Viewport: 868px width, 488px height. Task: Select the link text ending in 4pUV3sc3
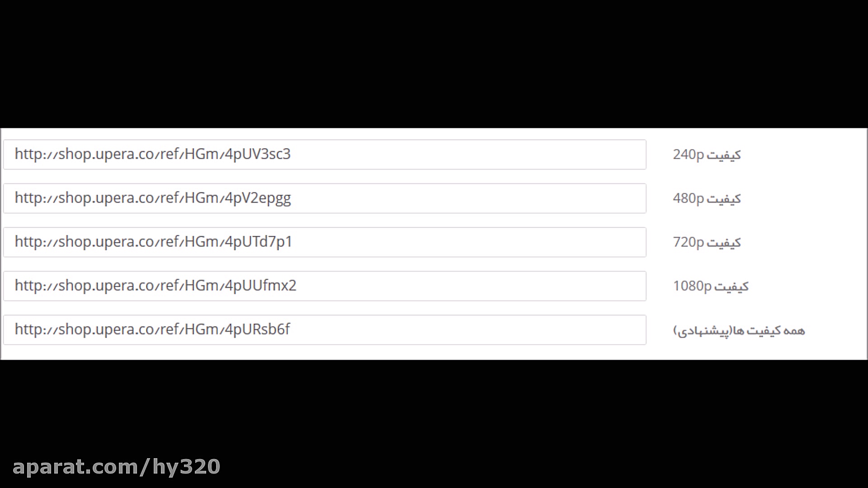tap(152, 154)
